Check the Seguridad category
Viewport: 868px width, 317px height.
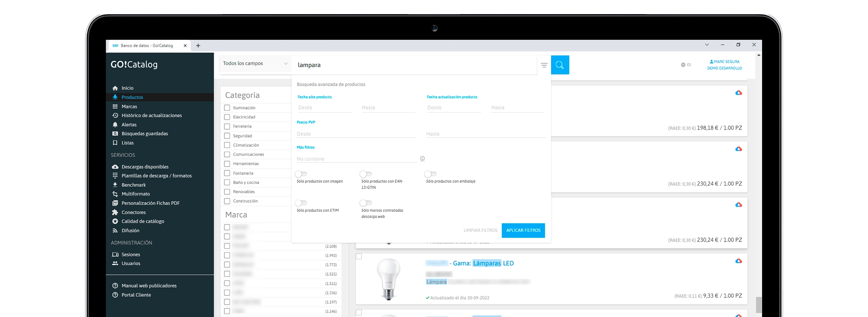pyautogui.click(x=227, y=136)
